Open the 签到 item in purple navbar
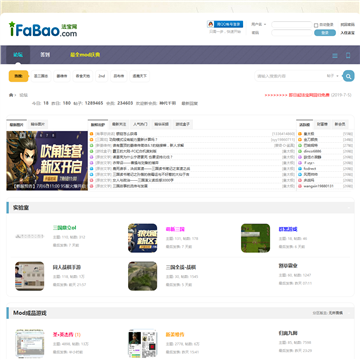The width and height of the screenshot is (360, 360). point(45,55)
